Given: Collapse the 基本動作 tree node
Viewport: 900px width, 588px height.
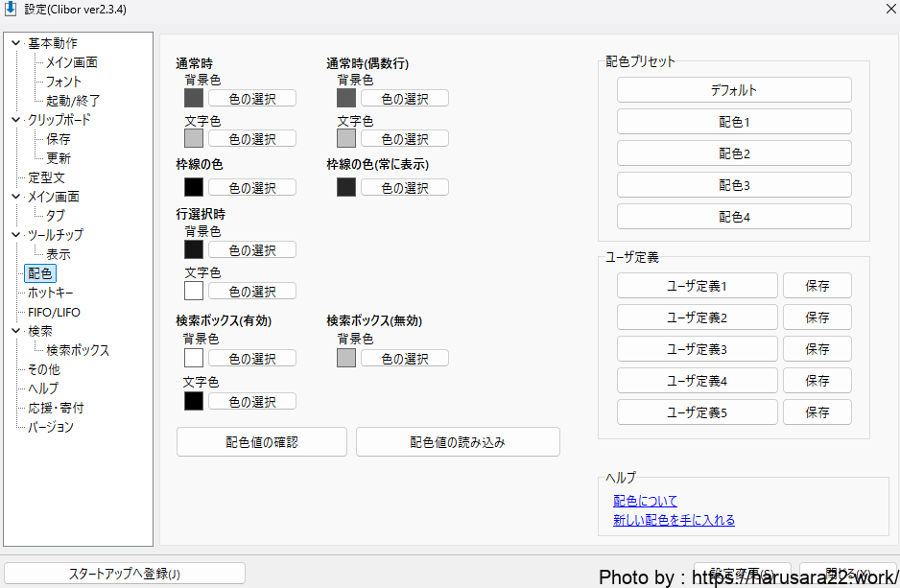Looking at the screenshot, I should pyautogui.click(x=15, y=43).
